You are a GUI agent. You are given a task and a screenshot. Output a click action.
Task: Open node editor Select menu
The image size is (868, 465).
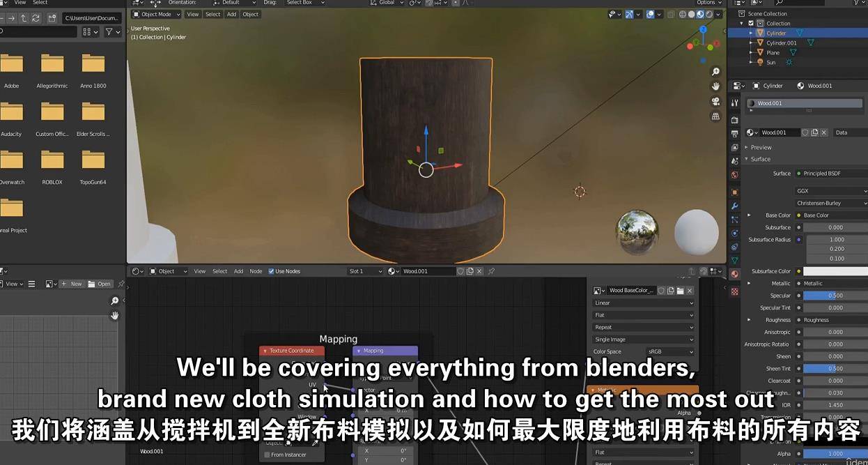pos(220,271)
